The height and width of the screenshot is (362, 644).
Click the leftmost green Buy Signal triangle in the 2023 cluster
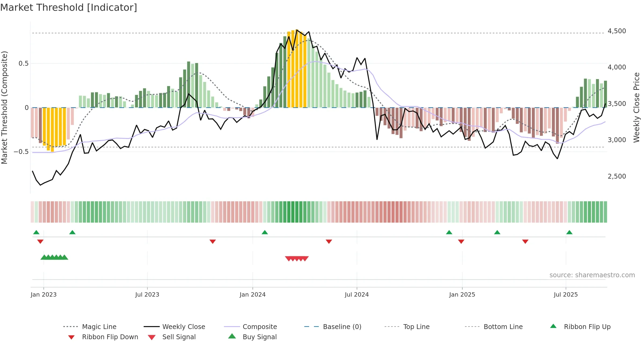(x=44, y=257)
